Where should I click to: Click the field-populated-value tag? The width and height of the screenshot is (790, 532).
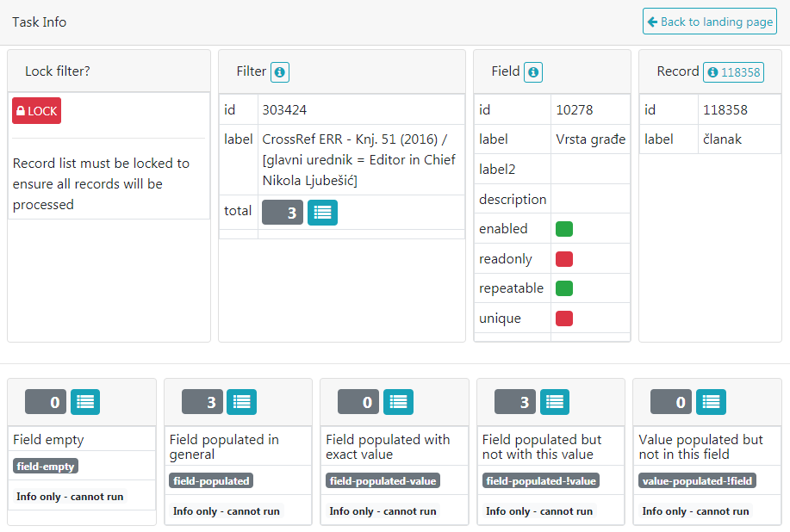(x=383, y=481)
